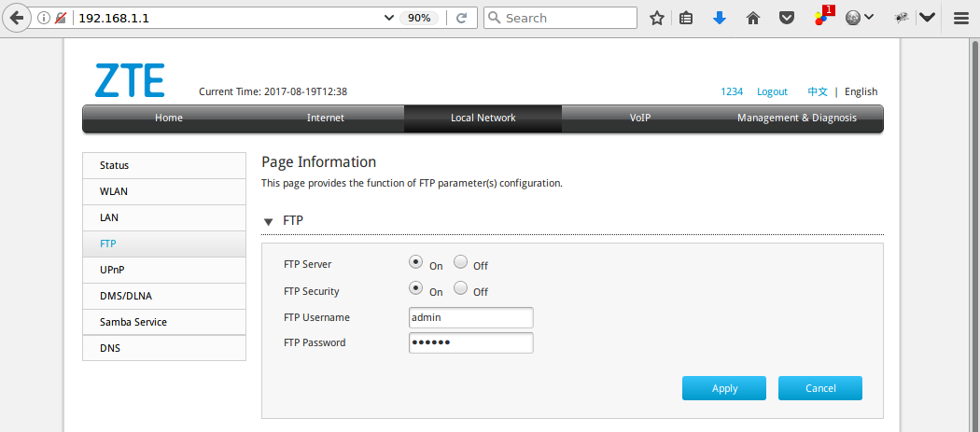This screenshot has width=980, height=432.
Task: Collapse the FTP section triangle
Action: (269, 222)
